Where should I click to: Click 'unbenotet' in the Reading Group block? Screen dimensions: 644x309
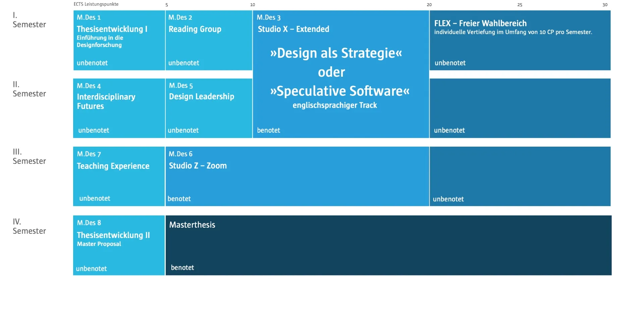tap(184, 63)
